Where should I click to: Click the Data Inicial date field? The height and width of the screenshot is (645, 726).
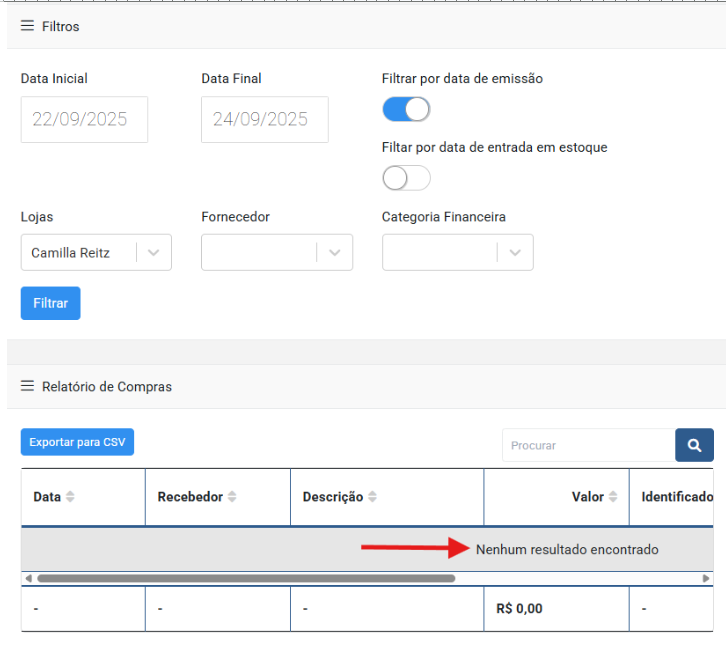pos(84,120)
